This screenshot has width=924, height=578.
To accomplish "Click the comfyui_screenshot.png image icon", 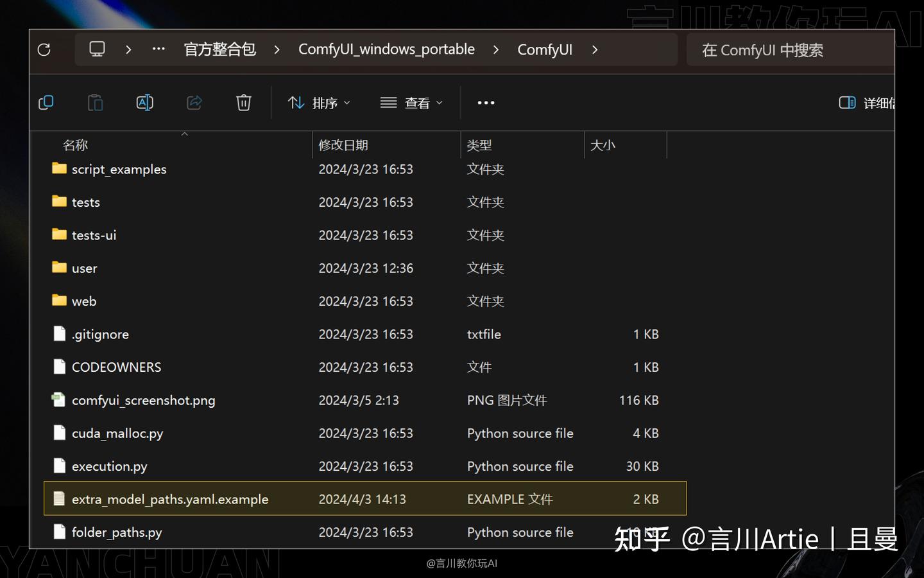I will pos(58,399).
